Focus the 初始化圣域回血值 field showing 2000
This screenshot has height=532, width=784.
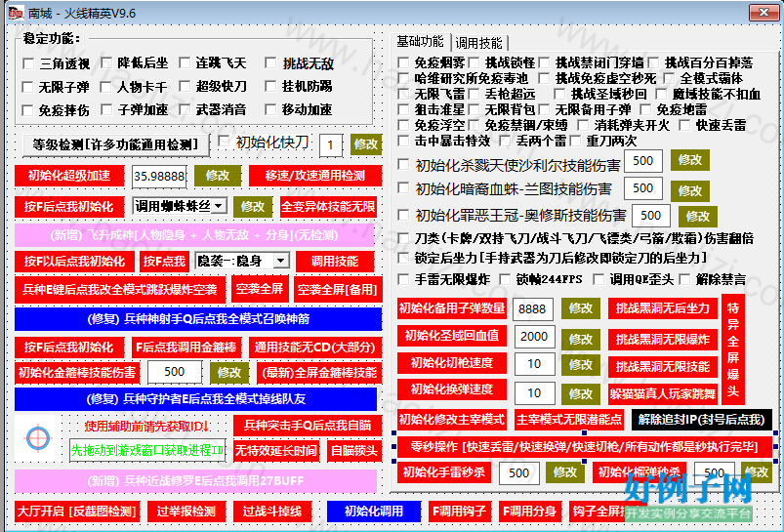click(x=534, y=337)
